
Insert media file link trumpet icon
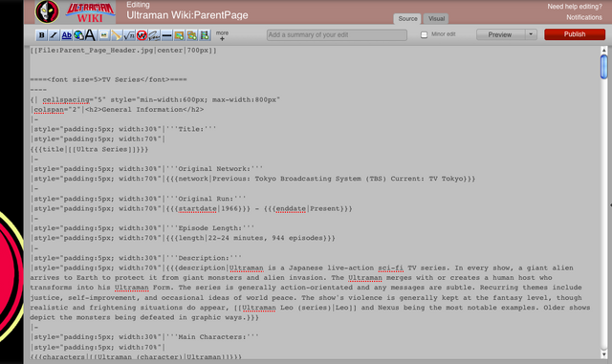click(x=117, y=35)
